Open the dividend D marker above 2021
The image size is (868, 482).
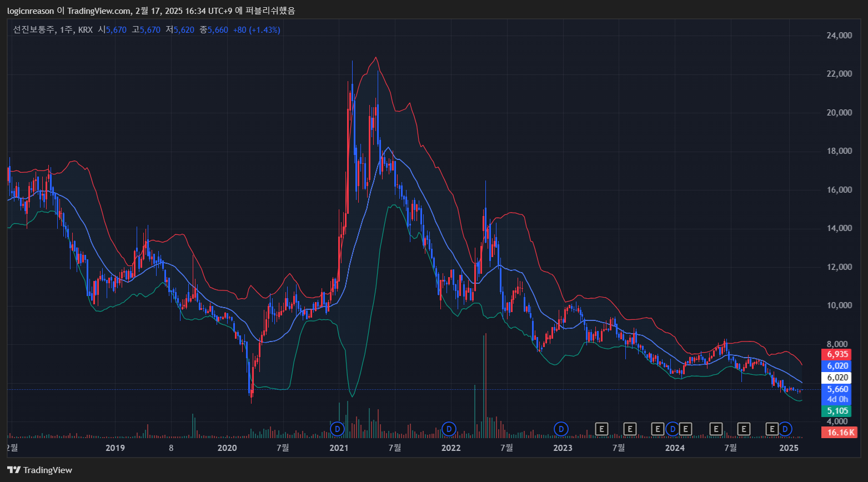pyautogui.click(x=338, y=429)
